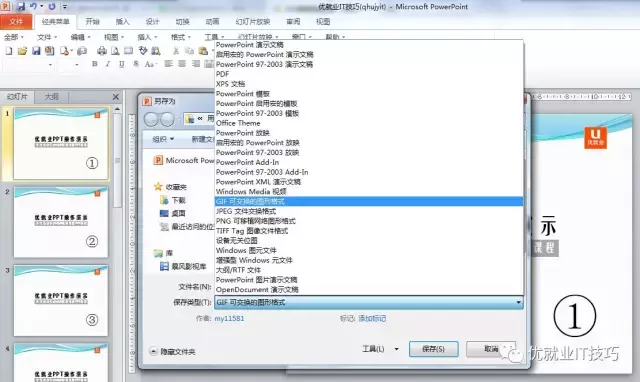
Task: Click the Save icon in the quick access toolbar
Action: coord(20,7)
